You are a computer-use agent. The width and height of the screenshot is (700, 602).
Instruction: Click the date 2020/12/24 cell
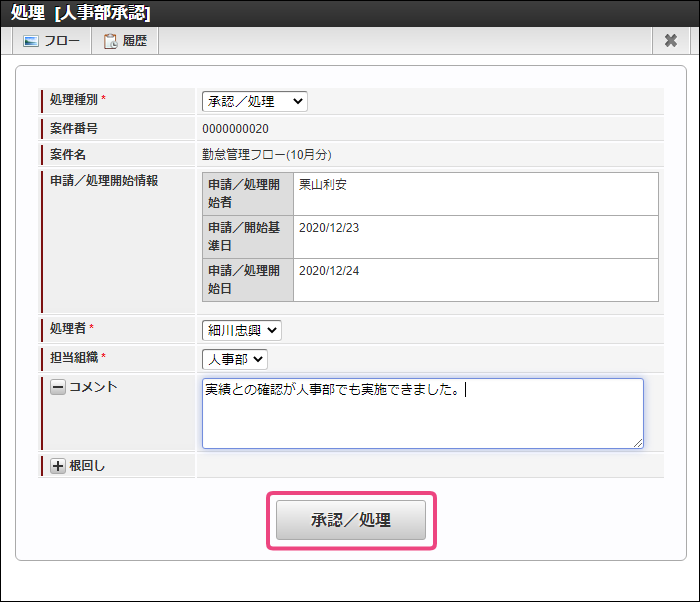329,271
